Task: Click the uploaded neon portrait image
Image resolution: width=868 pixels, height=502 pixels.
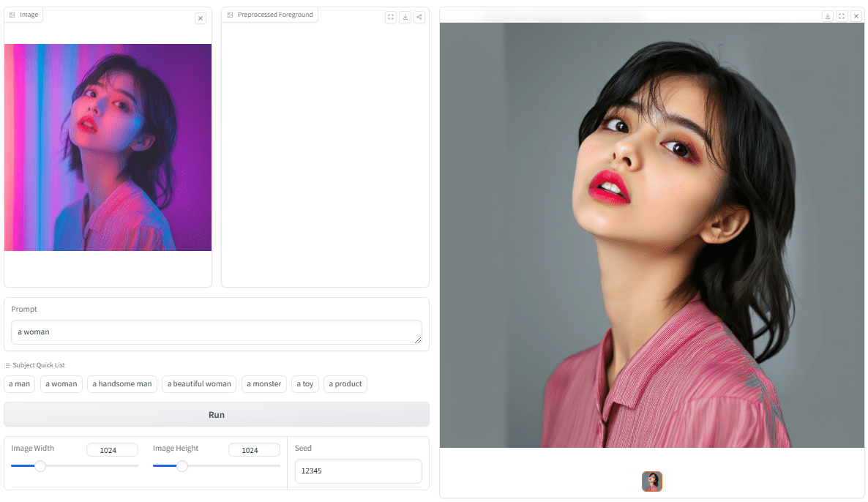Action: pos(108,147)
